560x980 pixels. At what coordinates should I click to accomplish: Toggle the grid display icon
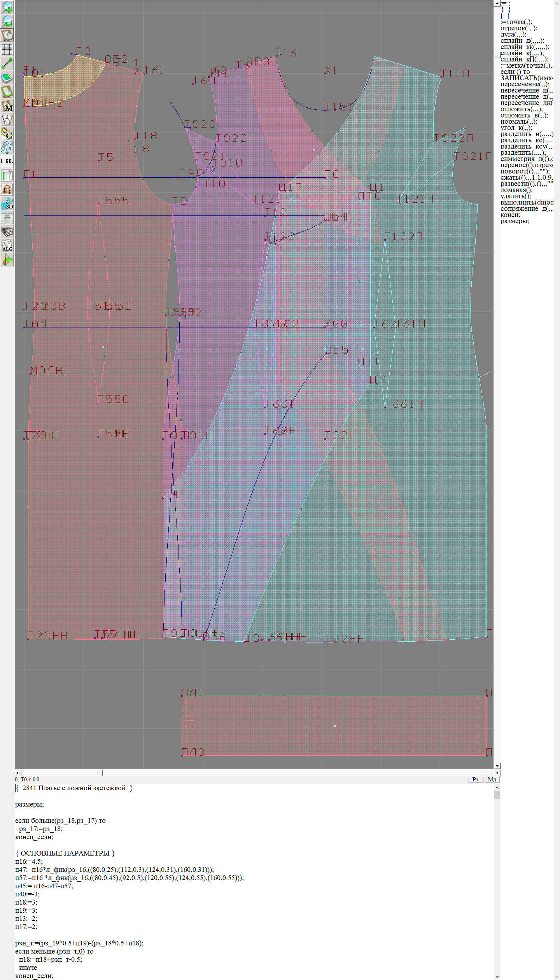click(7, 49)
